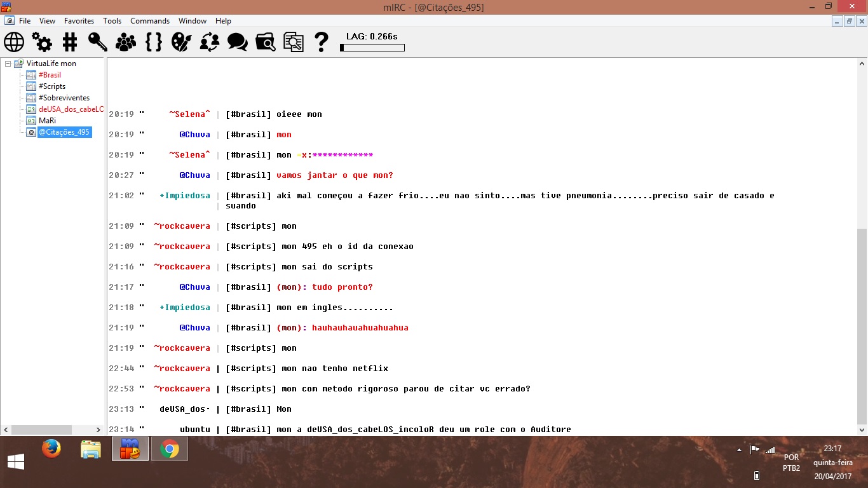Restore the inner @Citações_495 window

point(849,21)
